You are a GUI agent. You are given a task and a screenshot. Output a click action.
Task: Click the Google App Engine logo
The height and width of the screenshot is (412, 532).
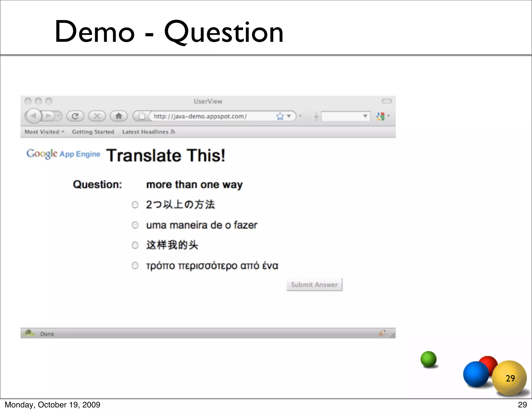63,154
